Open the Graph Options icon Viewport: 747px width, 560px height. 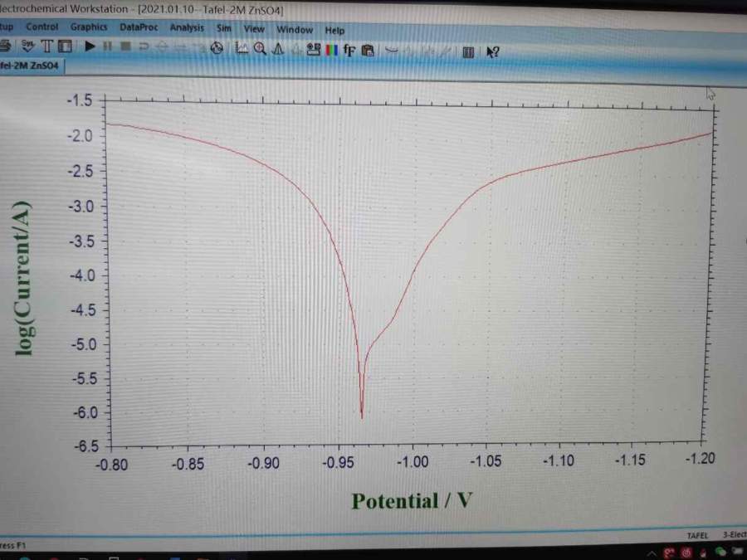[x=314, y=49]
